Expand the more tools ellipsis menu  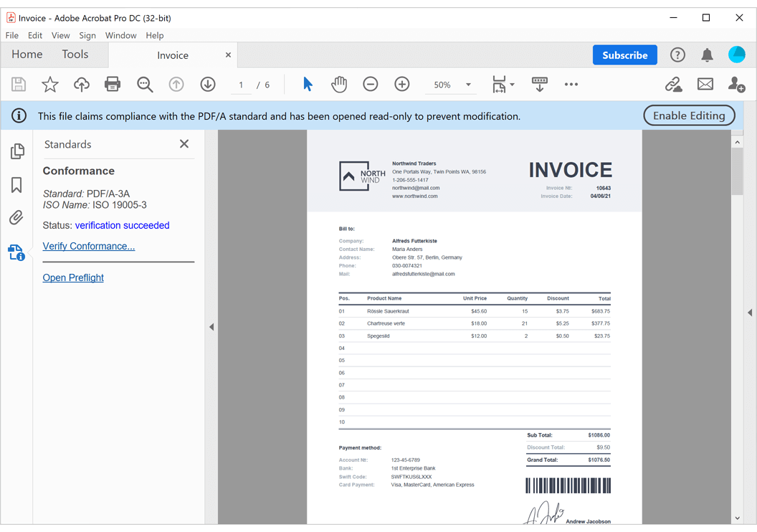pyautogui.click(x=571, y=85)
